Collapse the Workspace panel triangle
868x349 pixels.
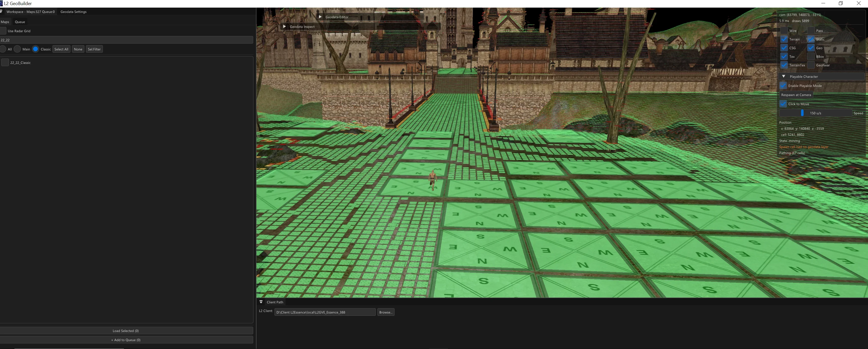[x=1, y=11]
